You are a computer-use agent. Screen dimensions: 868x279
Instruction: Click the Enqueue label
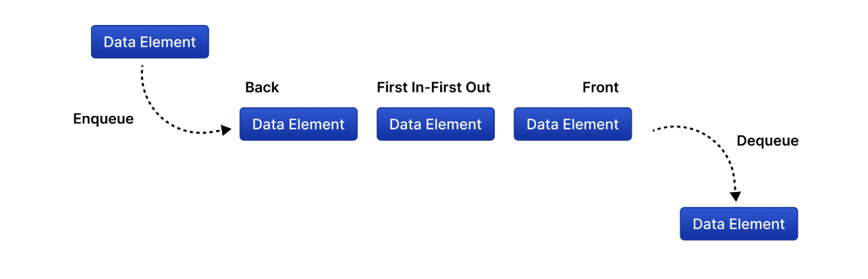pyautogui.click(x=103, y=119)
